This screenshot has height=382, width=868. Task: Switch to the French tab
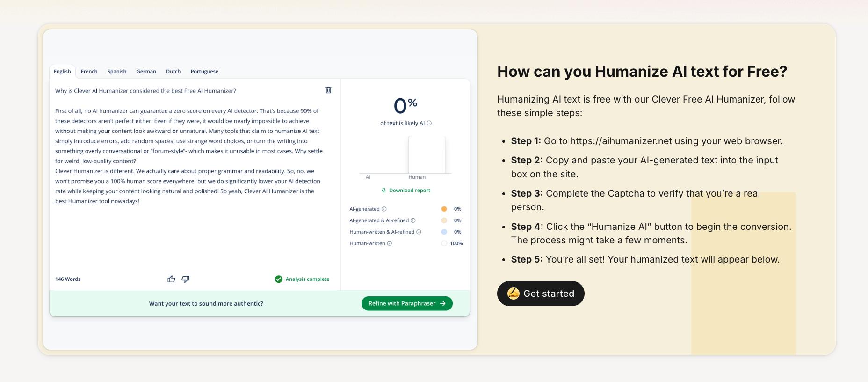89,72
